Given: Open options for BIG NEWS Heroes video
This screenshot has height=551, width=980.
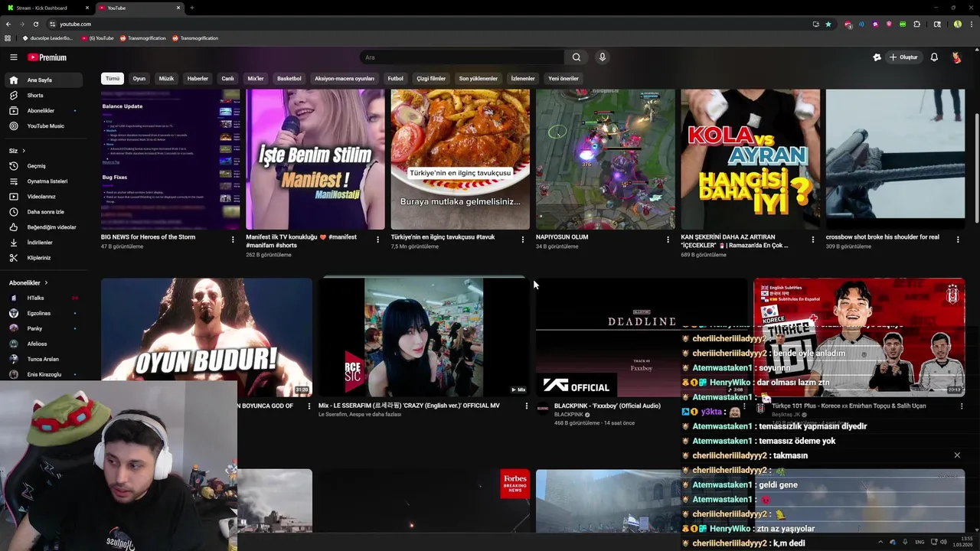Looking at the screenshot, I should click(x=233, y=240).
